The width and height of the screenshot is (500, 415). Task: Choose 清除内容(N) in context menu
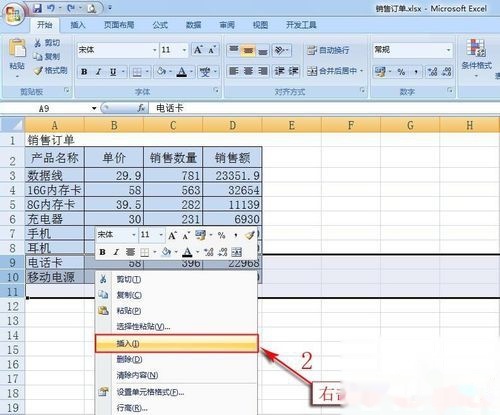[177, 375]
